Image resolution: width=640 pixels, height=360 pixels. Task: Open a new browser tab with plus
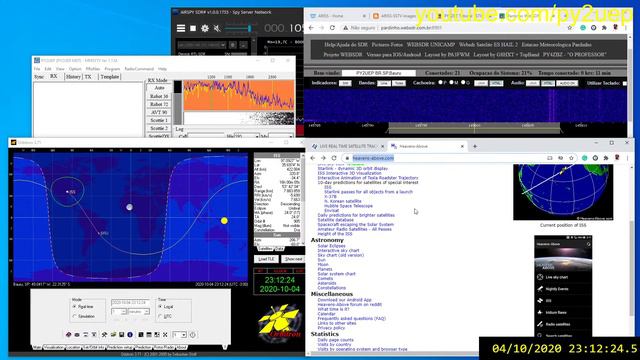point(475,146)
